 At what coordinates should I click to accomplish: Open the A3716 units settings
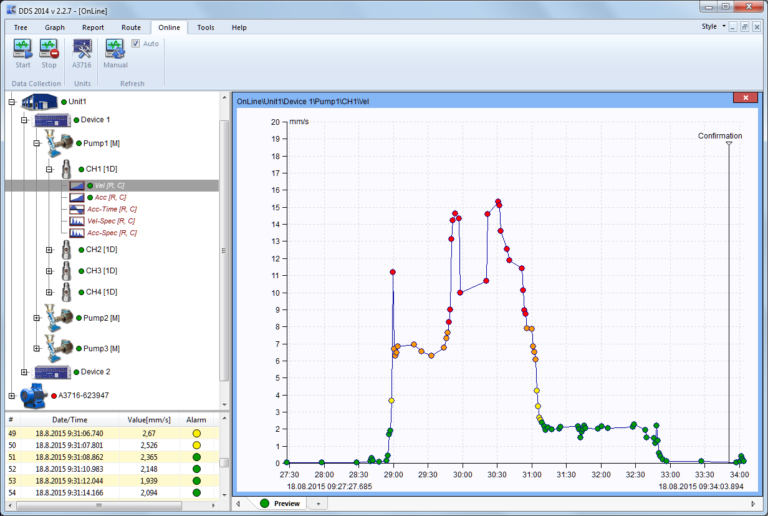82,49
